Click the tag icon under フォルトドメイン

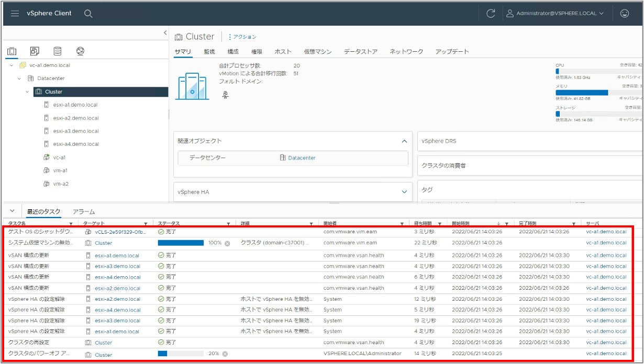tap(225, 95)
